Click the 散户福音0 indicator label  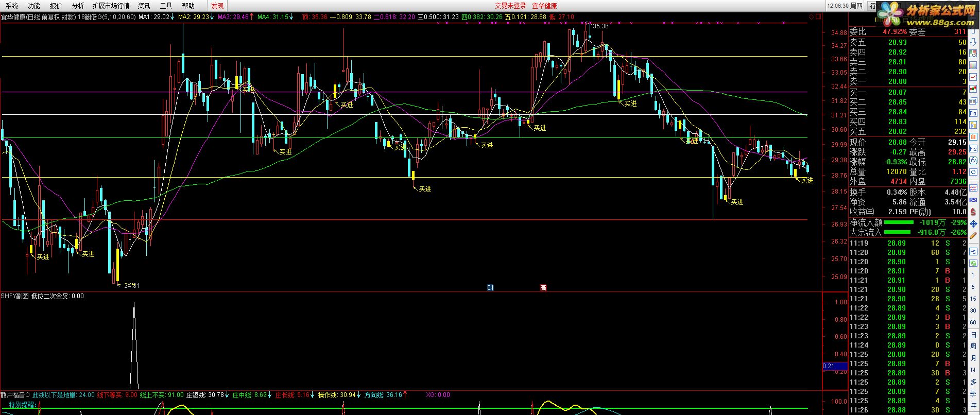point(15,395)
